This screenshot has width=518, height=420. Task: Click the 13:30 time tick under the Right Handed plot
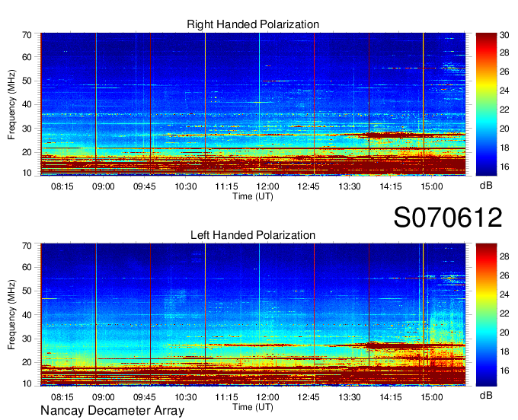click(x=350, y=186)
